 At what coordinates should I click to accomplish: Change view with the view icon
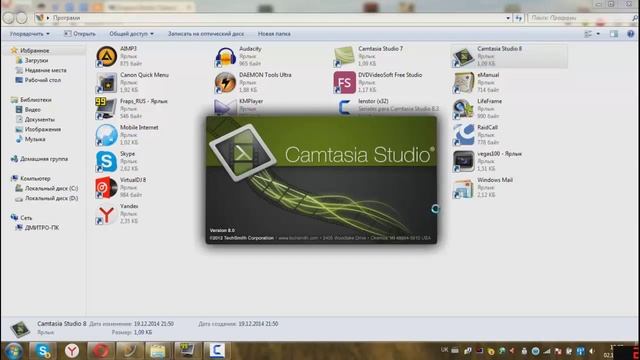point(588,34)
